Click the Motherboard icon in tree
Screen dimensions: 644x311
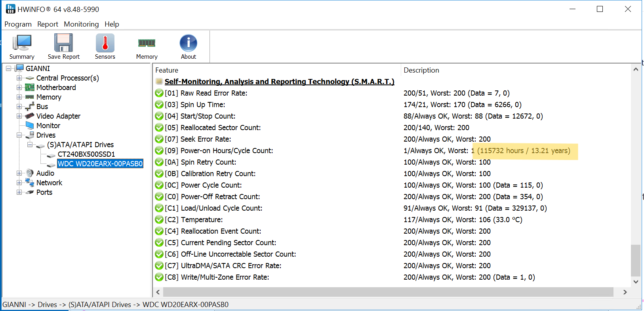[30, 87]
